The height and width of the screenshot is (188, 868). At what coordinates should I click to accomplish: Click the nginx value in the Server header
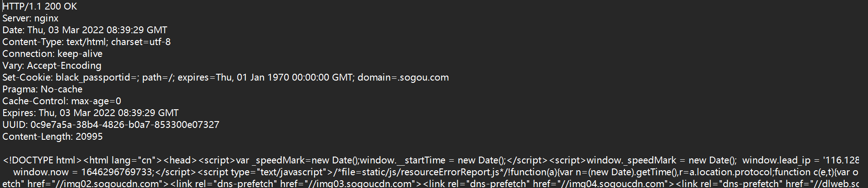click(46, 18)
